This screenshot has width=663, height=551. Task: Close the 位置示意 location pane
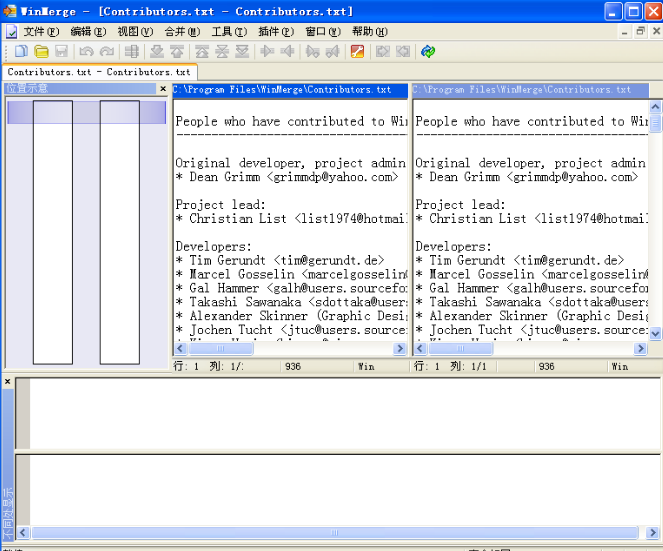(163, 89)
